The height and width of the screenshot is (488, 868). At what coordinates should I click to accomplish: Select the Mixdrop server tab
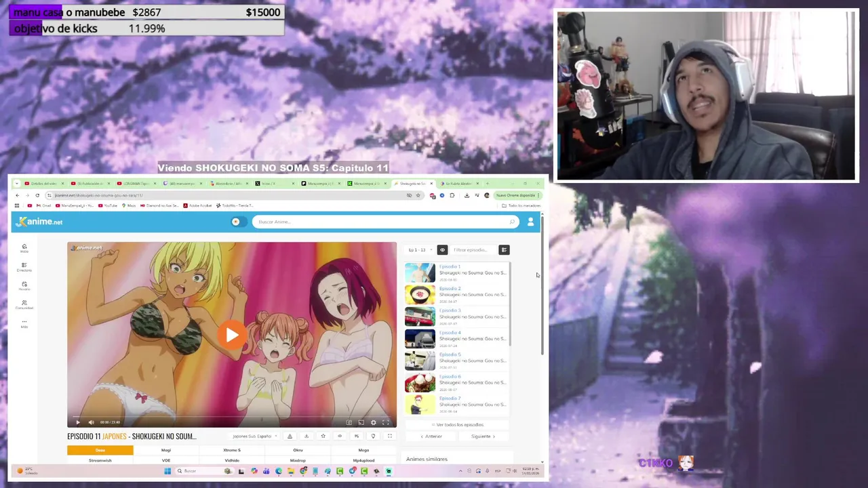[x=298, y=460]
